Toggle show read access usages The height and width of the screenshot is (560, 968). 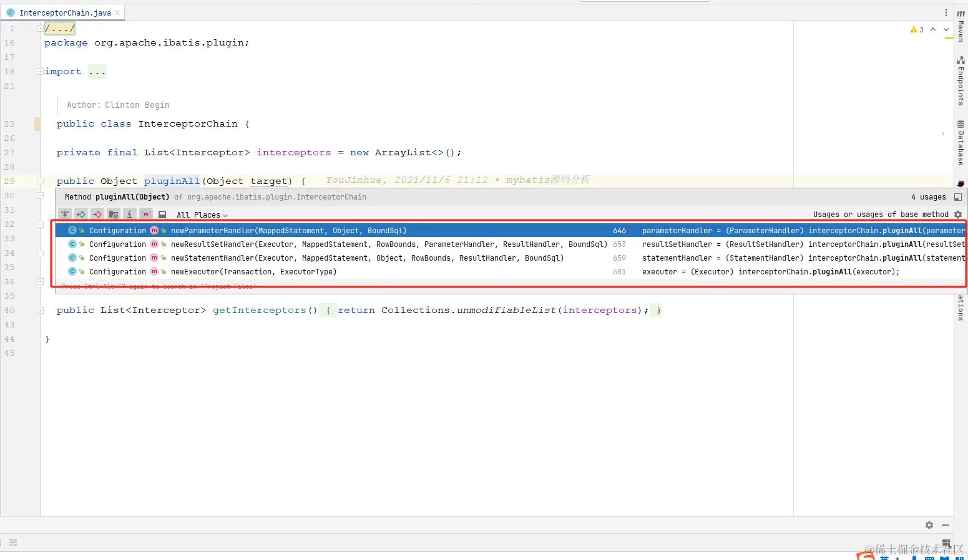(x=81, y=215)
